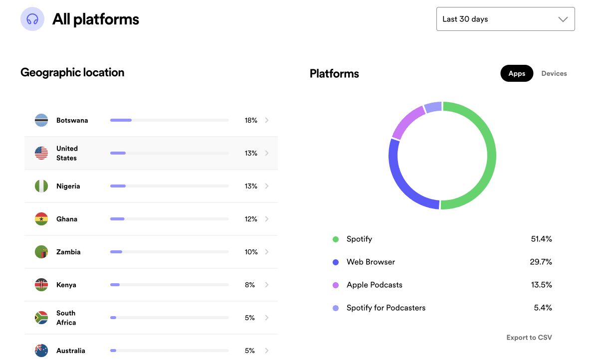This screenshot has width=594, height=364.
Task: Click the 5.4% Spotify for Podcasters value
Action: 543,308
